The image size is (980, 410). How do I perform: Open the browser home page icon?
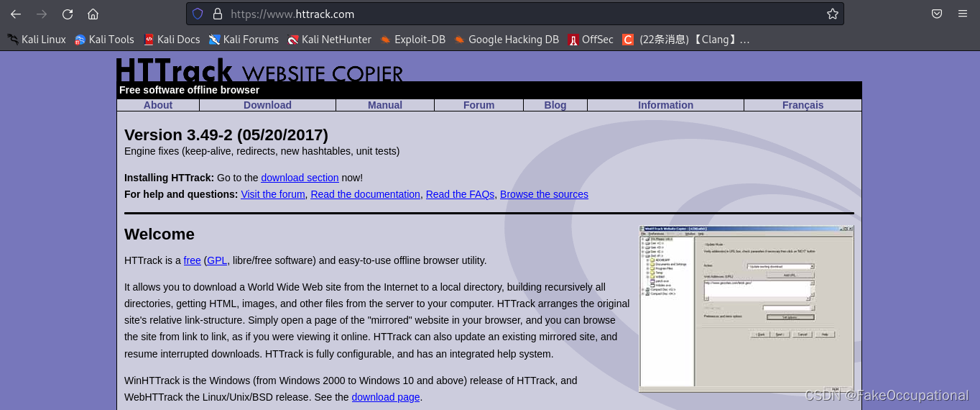click(x=93, y=14)
